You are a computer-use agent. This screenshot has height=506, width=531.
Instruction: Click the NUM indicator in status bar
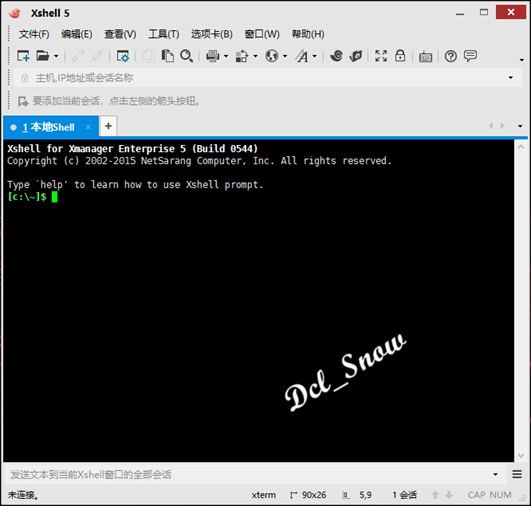pos(501,495)
